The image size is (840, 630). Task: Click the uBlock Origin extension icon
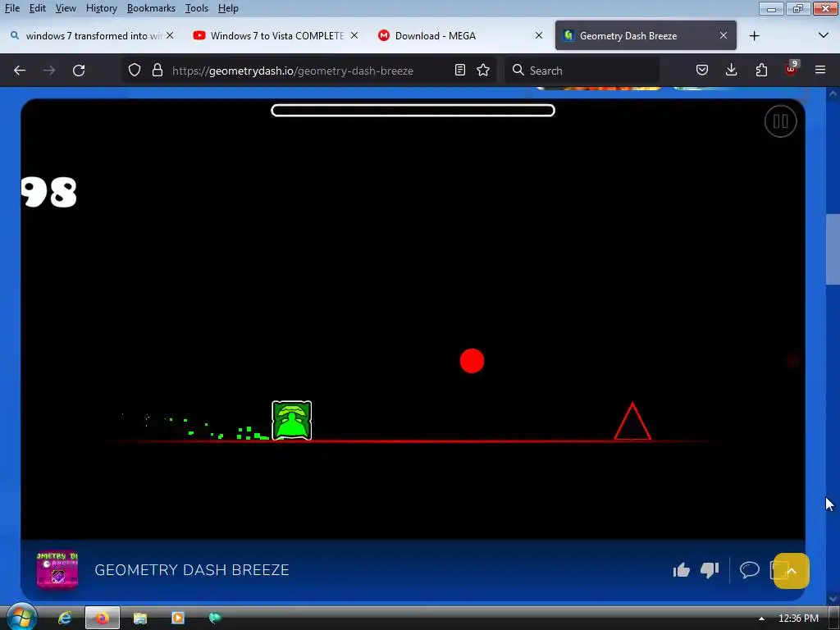[x=792, y=69]
